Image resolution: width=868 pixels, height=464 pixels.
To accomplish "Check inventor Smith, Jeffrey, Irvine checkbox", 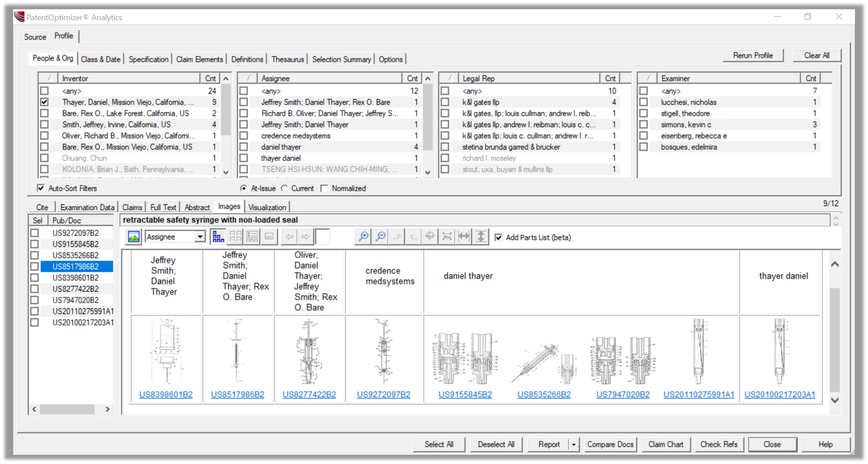I will [x=45, y=125].
